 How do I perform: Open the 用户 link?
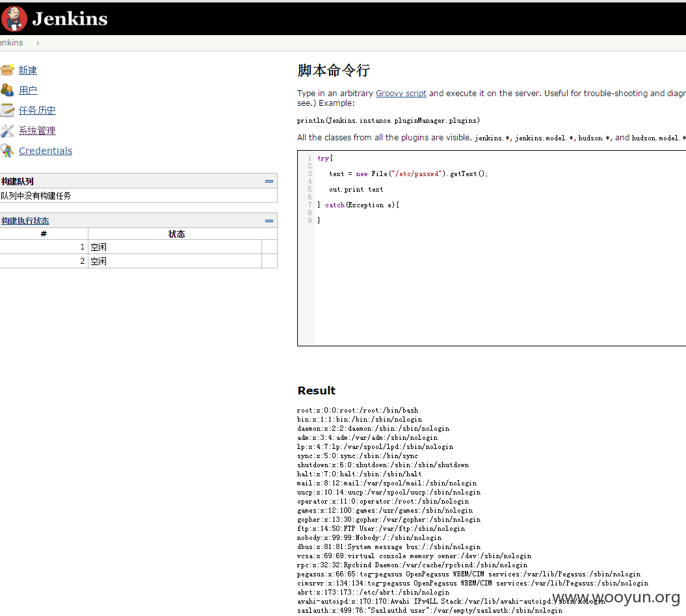click(x=28, y=90)
